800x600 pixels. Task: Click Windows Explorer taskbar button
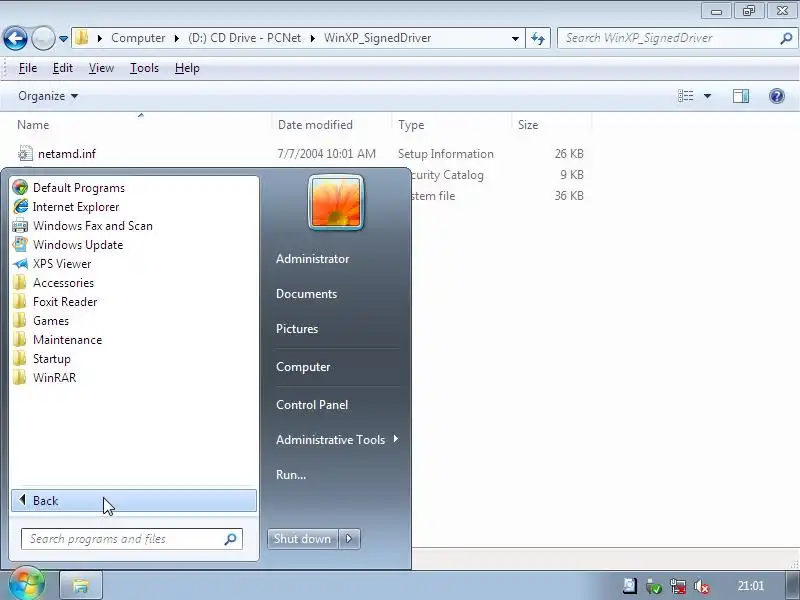pos(81,585)
